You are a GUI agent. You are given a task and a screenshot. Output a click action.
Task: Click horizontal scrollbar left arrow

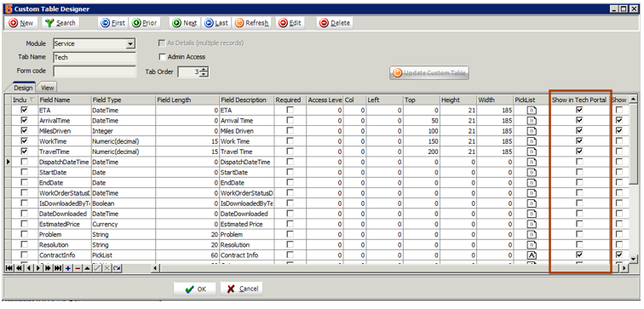click(156, 268)
